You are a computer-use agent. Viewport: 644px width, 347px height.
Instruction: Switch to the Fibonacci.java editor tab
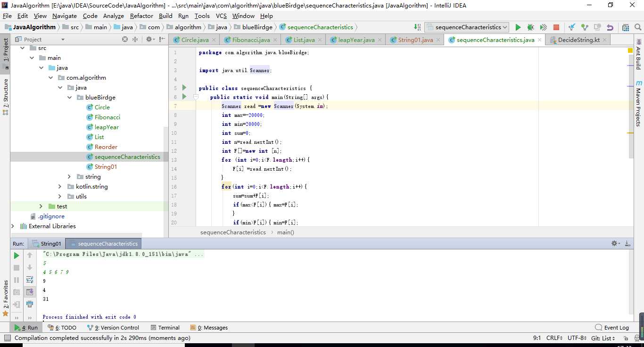tap(251, 40)
